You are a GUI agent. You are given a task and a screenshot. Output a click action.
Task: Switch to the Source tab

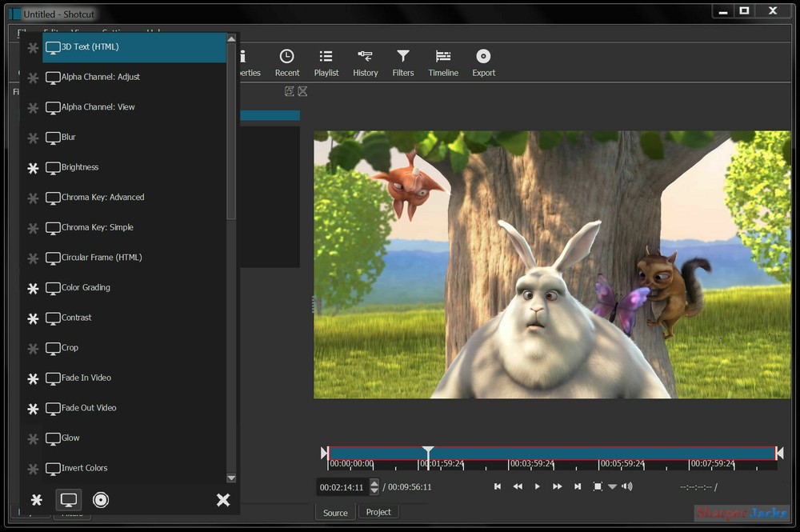(x=335, y=512)
